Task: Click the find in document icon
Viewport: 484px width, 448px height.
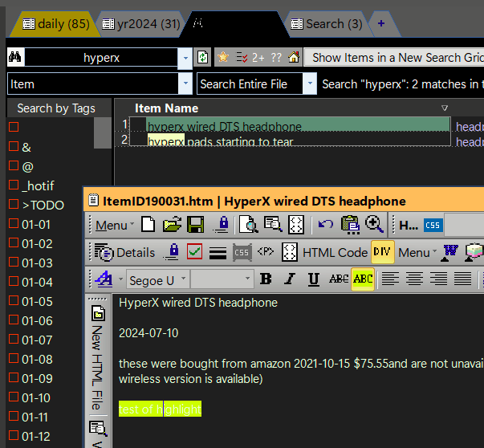Action: pyautogui.click(x=273, y=225)
